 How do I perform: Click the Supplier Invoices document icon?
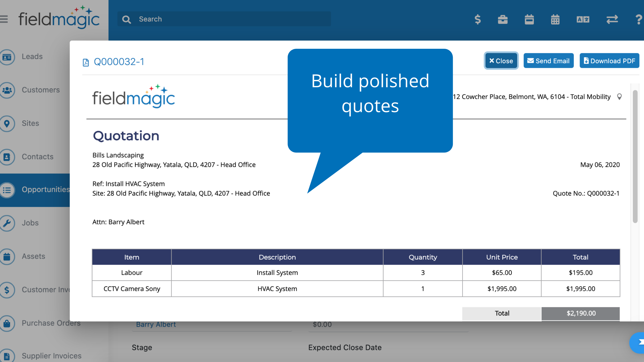(x=7, y=356)
